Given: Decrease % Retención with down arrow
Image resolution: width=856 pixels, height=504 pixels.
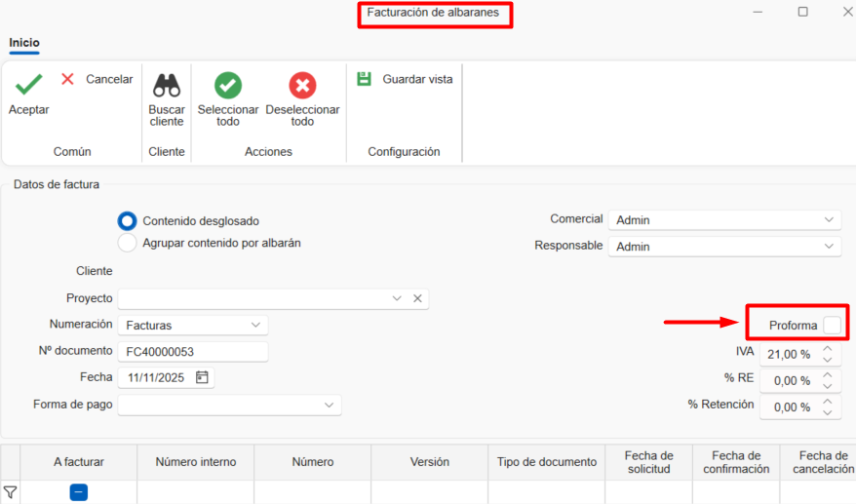Looking at the screenshot, I should 828,412.
